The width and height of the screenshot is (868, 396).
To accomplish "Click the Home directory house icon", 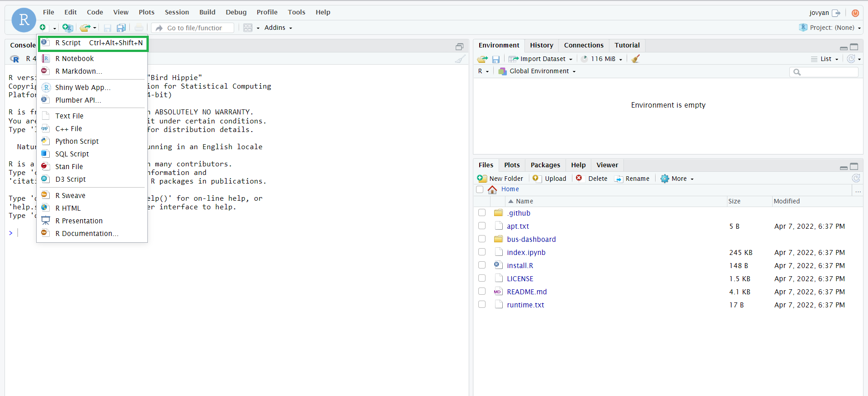I will pos(492,189).
